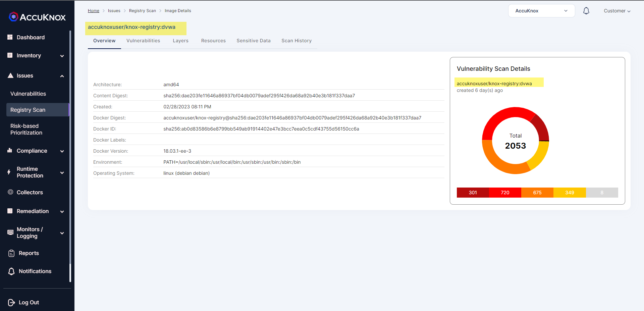Click the amd64 architecture value
This screenshot has width=644, height=311.
tap(171, 85)
